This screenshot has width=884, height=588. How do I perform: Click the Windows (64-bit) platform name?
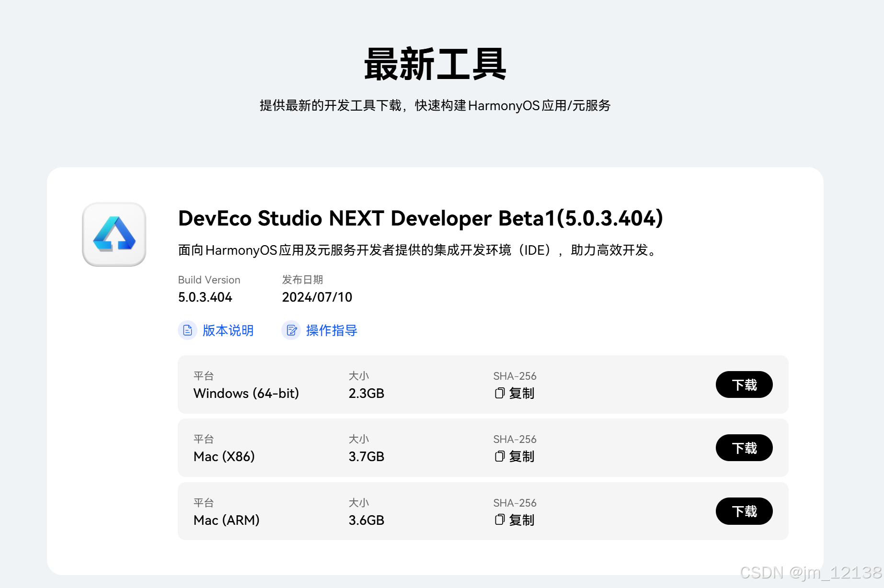pyautogui.click(x=246, y=393)
